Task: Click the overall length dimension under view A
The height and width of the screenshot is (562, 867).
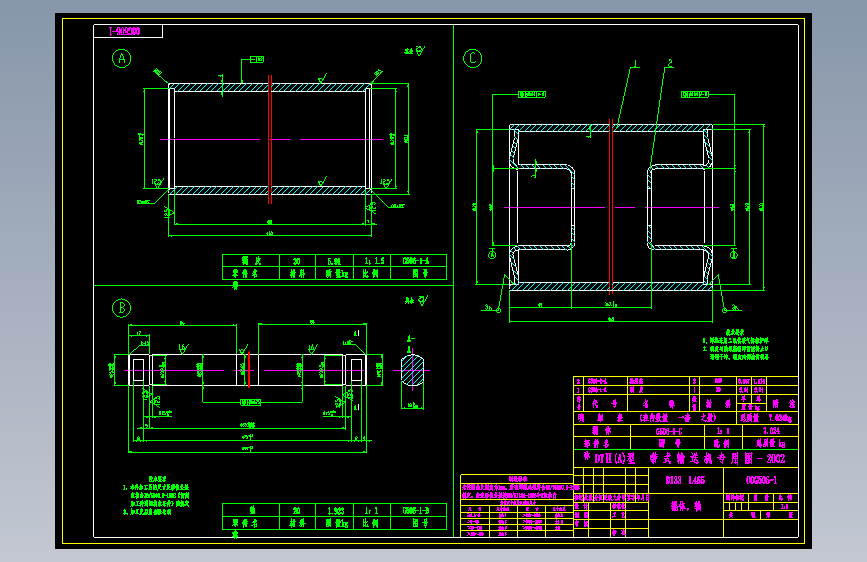Action: pos(270,234)
